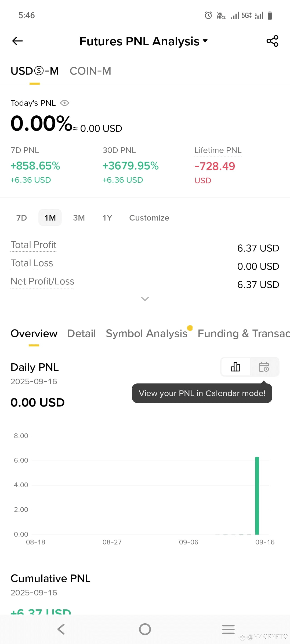
Task: Open the Detail tab
Action: [x=81, y=334]
